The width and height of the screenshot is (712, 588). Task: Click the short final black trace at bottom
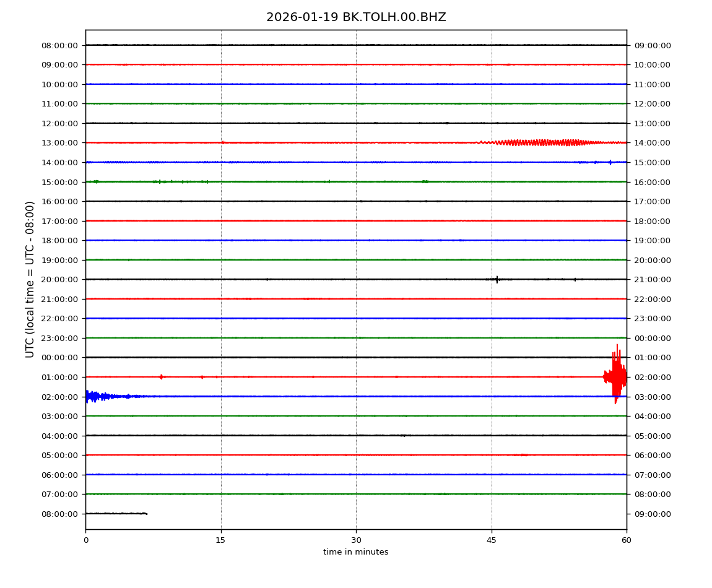pos(116,513)
